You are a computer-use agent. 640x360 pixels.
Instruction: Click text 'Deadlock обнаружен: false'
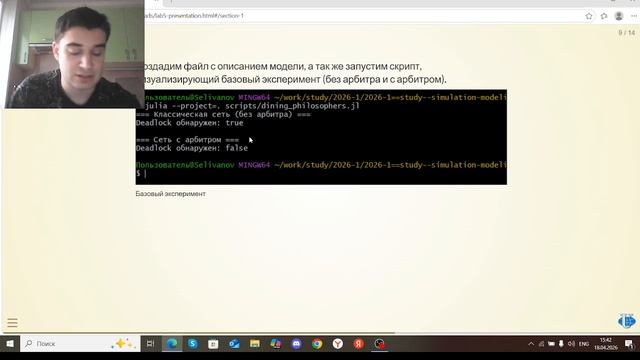(x=192, y=148)
